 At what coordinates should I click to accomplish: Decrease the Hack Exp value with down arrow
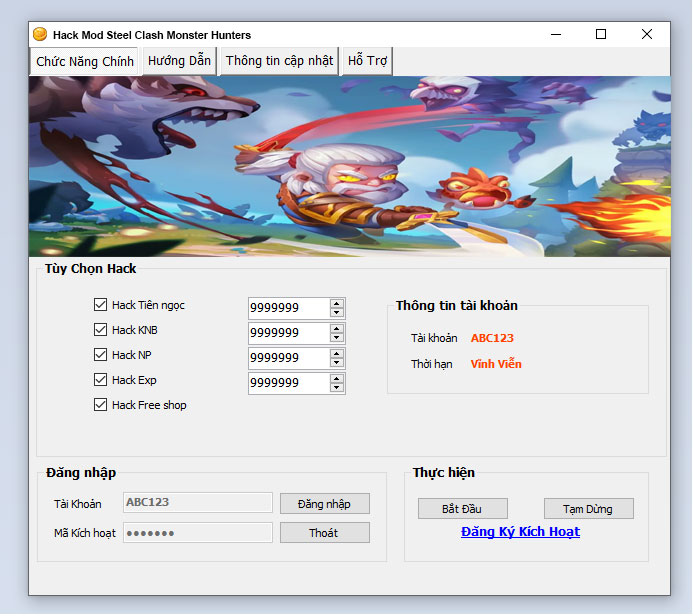pos(337,388)
